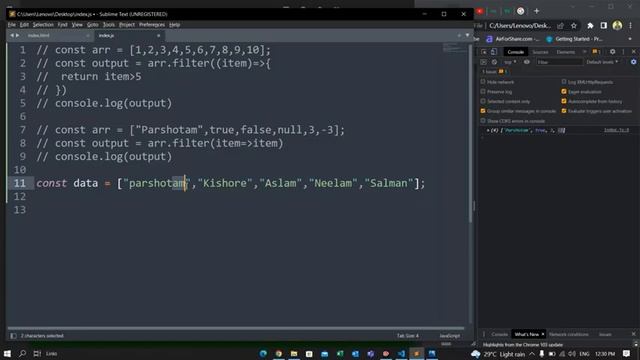Screen dimensions: 640x360
Task: Disable Group similar messages in console
Action: coord(483,111)
